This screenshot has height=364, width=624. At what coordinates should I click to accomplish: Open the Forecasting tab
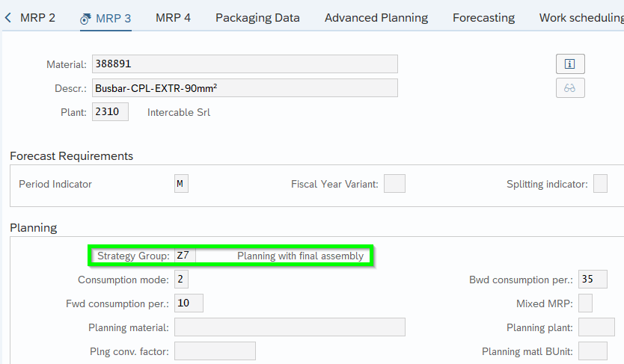483,18
